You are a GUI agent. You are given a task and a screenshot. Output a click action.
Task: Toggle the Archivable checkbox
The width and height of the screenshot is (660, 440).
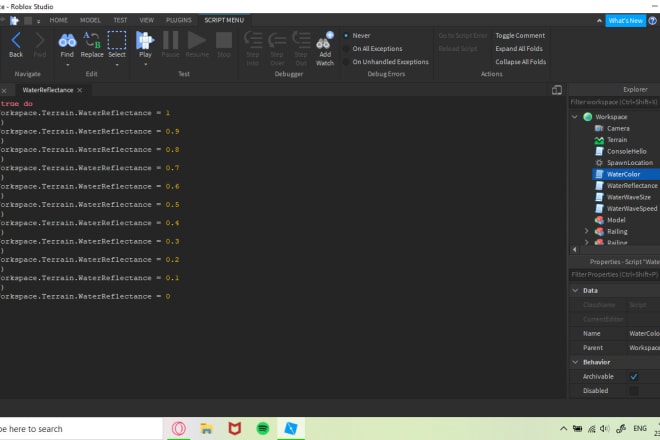[x=633, y=376]
